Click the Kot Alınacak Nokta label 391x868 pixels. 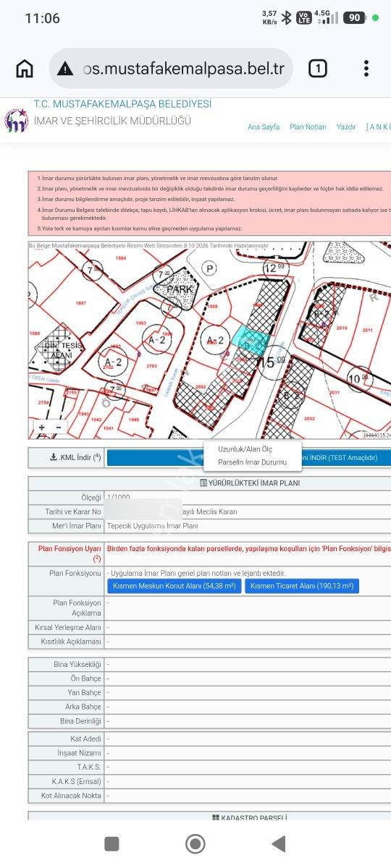(71, 796)
